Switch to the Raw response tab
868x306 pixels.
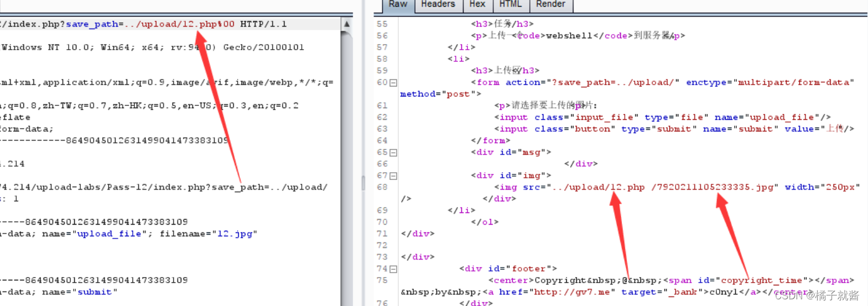tap(398, 4)
